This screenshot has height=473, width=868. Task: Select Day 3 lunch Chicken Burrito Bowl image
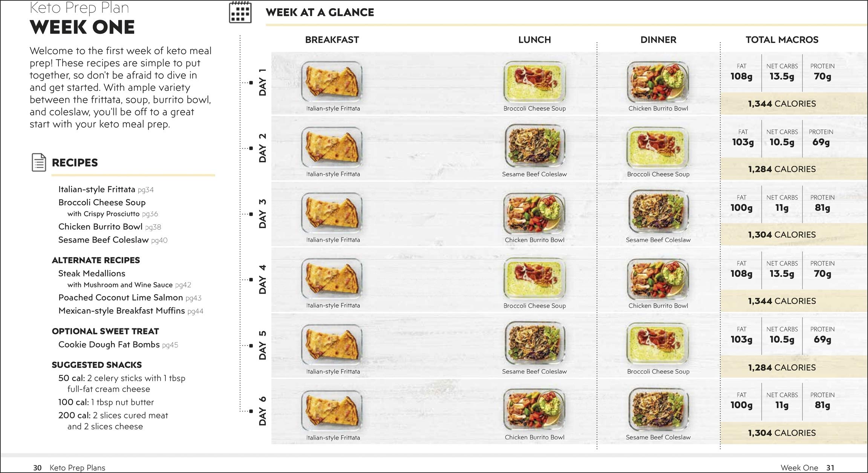(x=534, y=213)
